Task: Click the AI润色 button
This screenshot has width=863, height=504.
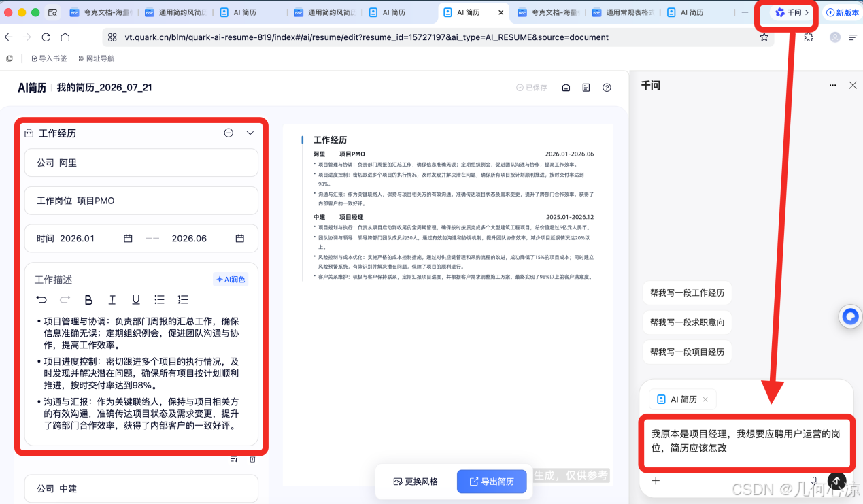Action: click(x=231, y=280)
